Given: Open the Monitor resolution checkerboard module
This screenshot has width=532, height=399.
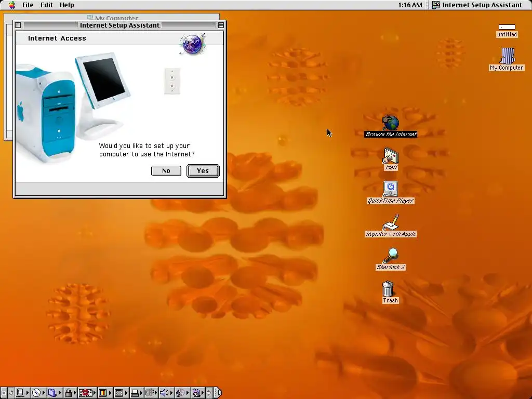Looking at the screenshot, I should click(122, 393).
